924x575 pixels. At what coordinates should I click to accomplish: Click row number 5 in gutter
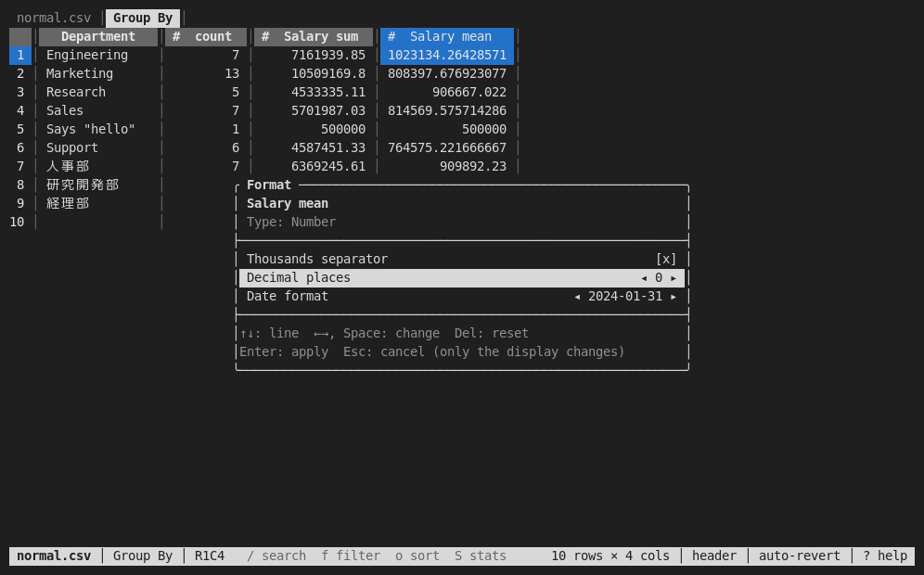click(x=20, y=129)
